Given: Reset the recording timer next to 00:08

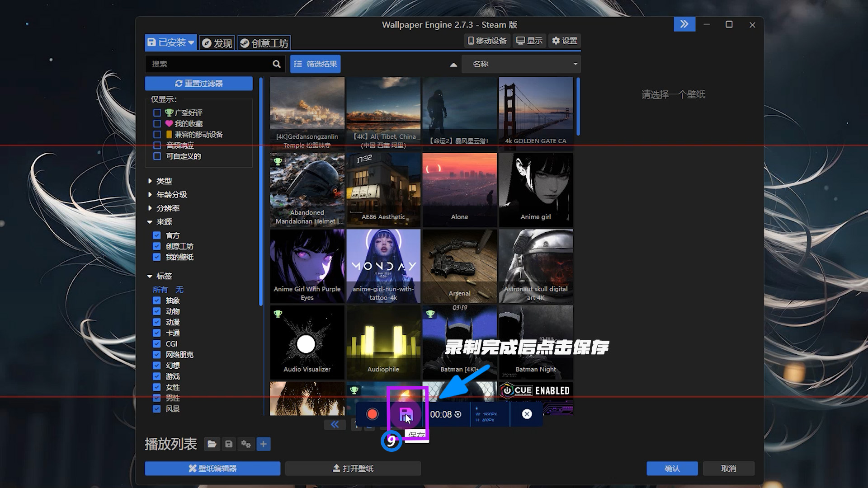Looking at the screenshot, I should click(x=458, y=414).
